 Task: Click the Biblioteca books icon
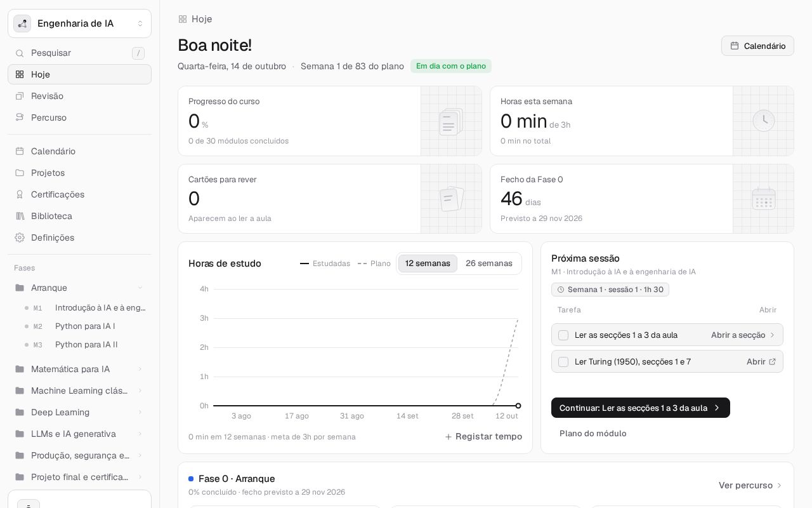[20, 216]
